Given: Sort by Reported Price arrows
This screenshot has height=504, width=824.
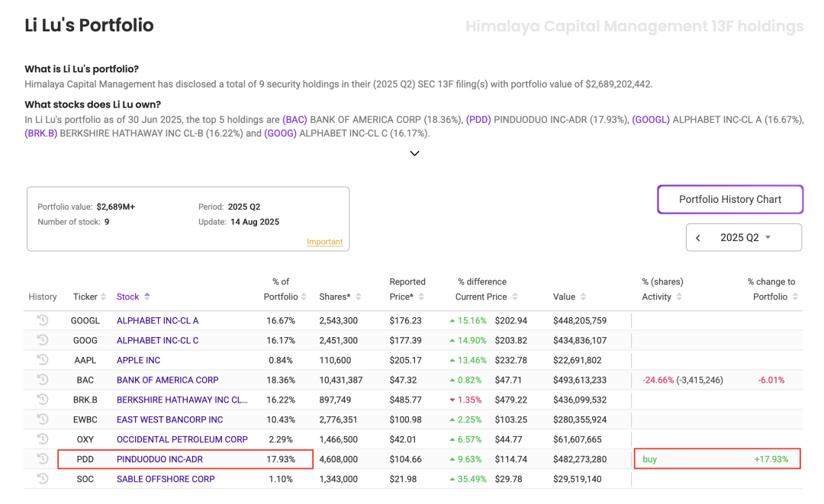Looking at the screenshot, I should click(x=421, y=297).
